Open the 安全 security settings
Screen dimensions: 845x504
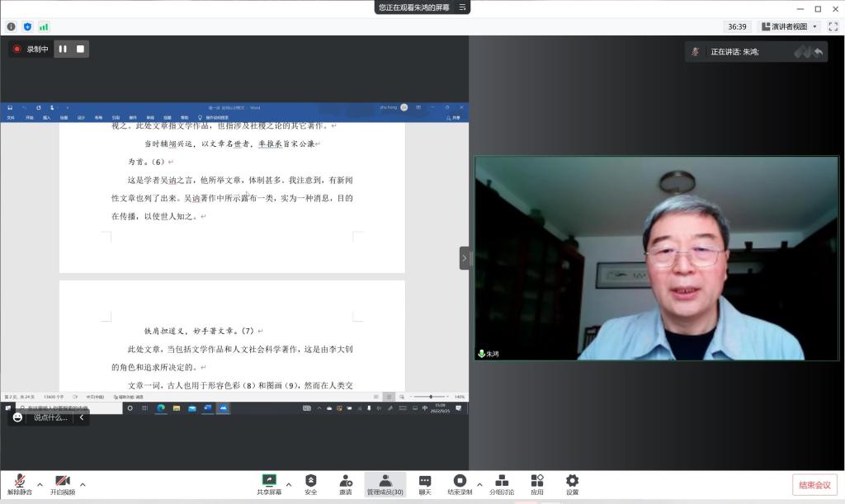coord(310,481)
